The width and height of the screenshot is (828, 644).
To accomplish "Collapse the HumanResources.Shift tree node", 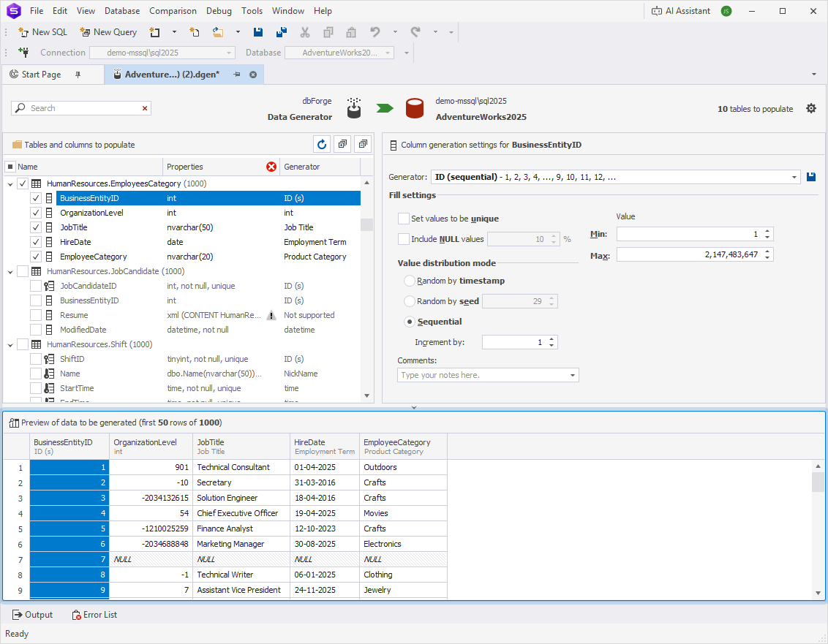I will pyautogui.click(x=10, y=345).
